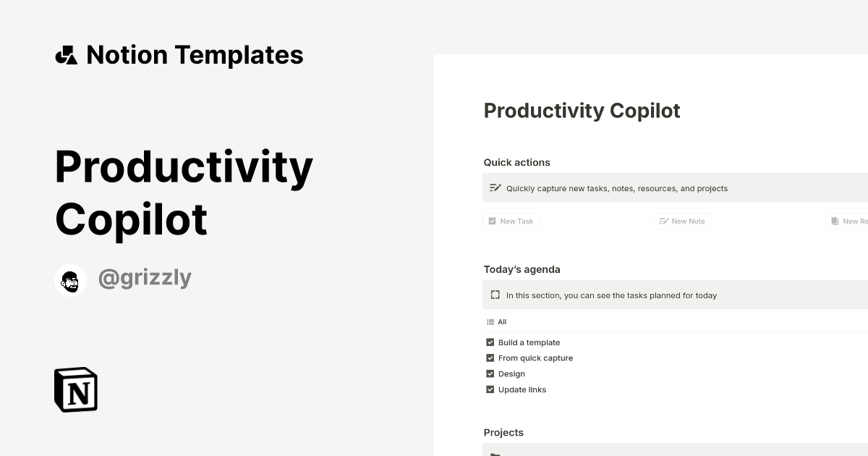Expand the Projects section
This screenshot has width=868, height=456.
pyautogui.click(x=503, y=432)
